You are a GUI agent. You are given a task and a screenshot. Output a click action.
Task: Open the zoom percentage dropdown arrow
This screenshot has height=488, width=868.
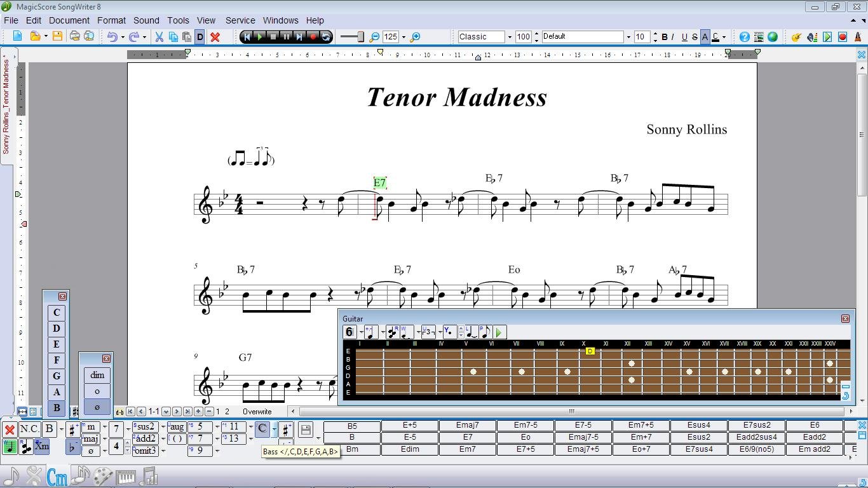[x=403, y=37]
